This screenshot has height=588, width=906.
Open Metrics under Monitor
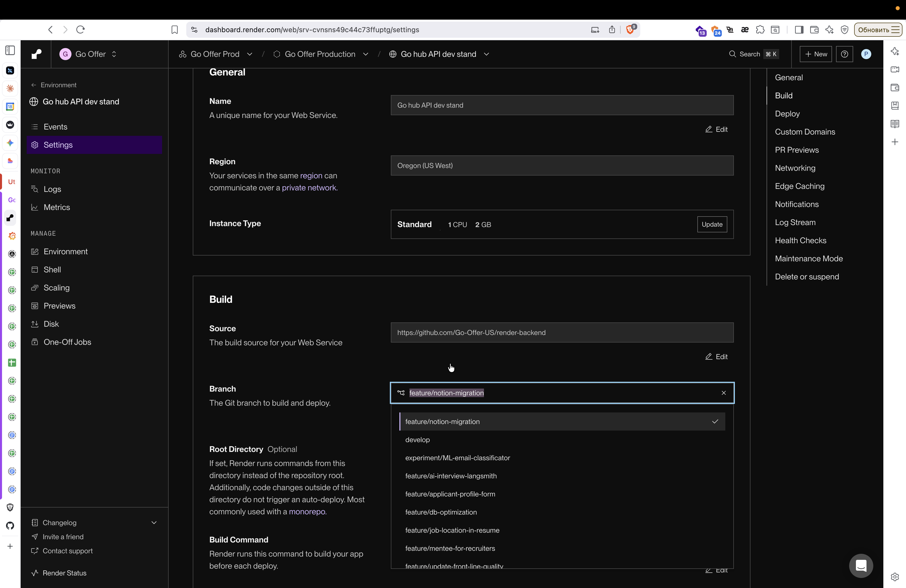click(94, 207)
